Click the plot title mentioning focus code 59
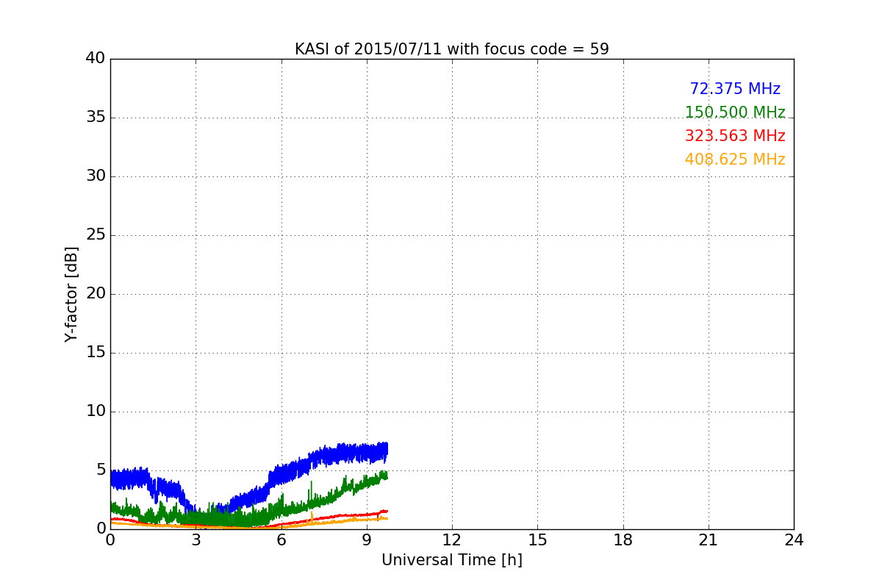Image resolution: width=882 pixels, height=588 pixels. click(x=451, y=49)
